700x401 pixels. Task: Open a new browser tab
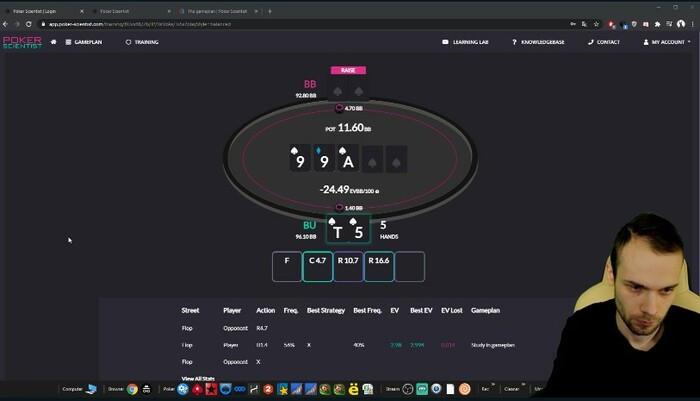coord(270,11)
